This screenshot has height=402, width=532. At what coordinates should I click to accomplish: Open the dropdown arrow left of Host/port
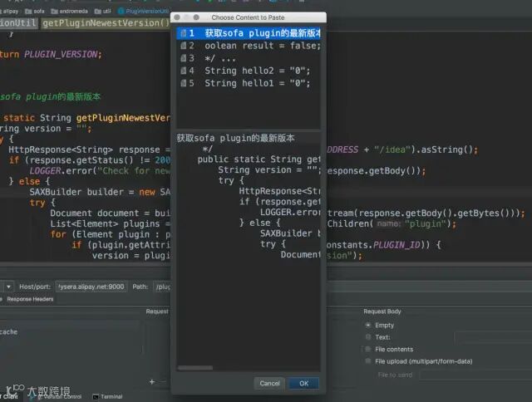8,287
